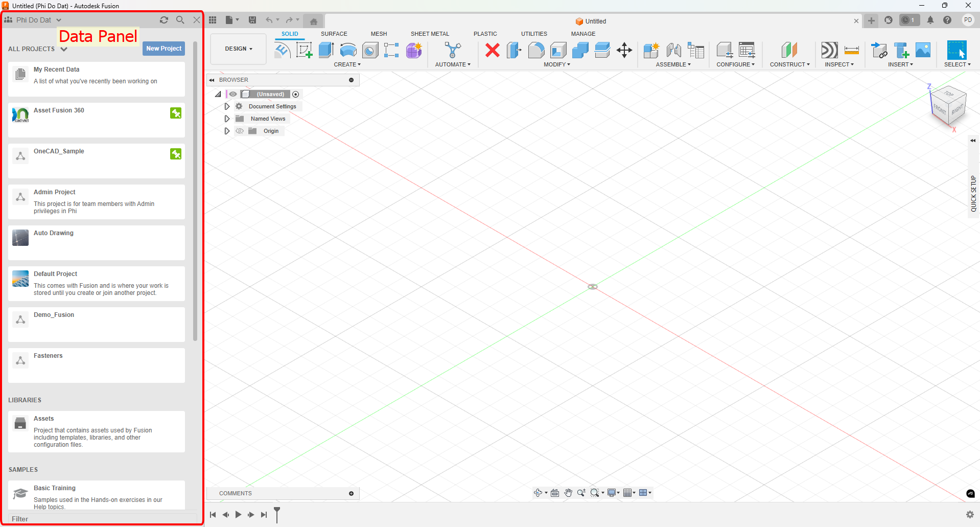This screenshot has width=980, height=527.
Task: Open the Default Project card
Action: pyautogui.click(x=97, y=284)
